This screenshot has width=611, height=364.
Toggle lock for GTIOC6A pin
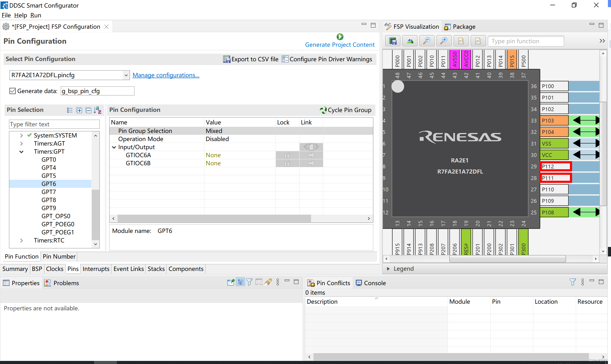coord(287,155)
